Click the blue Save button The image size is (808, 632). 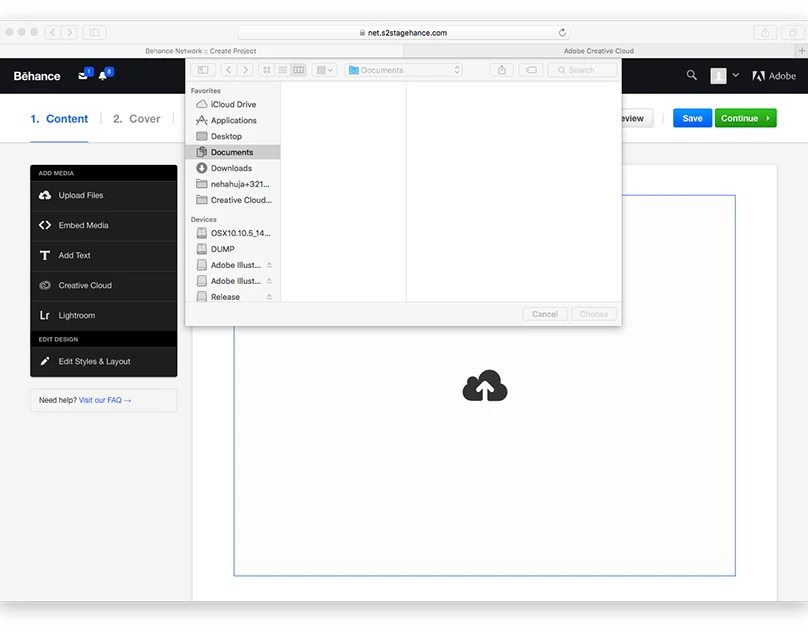692,118
